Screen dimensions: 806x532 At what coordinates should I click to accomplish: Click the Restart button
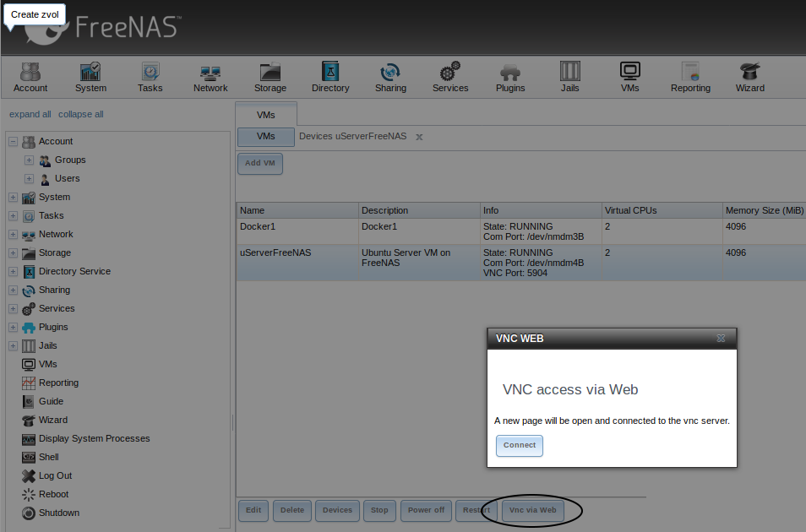click(477, 510)
